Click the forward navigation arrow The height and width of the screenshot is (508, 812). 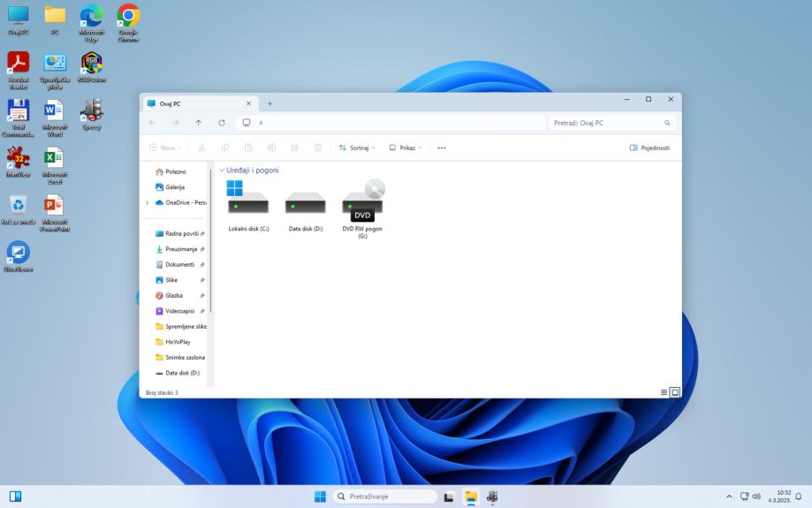[176, 123]
